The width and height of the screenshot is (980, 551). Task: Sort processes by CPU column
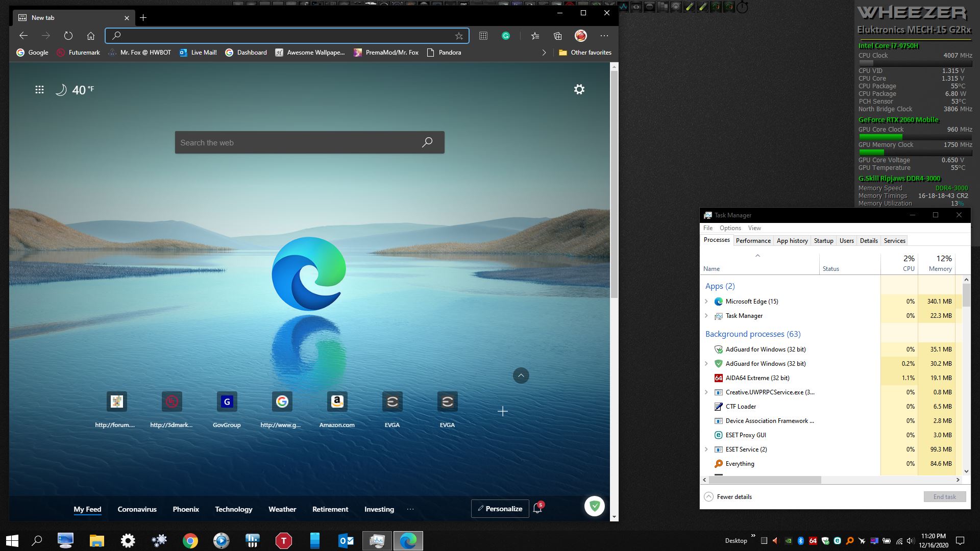pos(899,263)
